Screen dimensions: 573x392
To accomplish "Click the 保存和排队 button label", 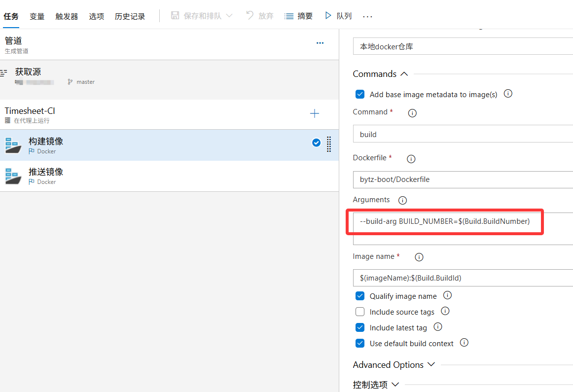I will (x=203, y=16).
